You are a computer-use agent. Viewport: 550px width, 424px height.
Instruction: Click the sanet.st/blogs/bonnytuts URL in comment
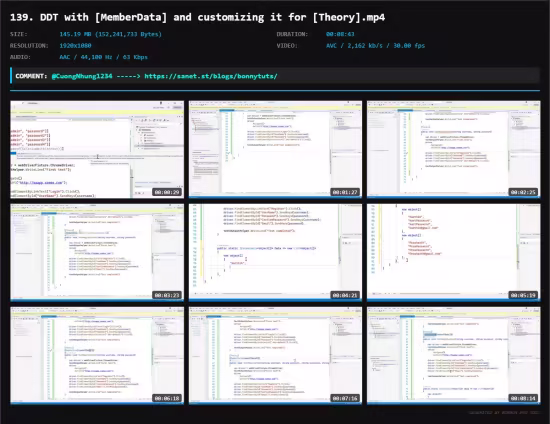[x=211, y=76]
